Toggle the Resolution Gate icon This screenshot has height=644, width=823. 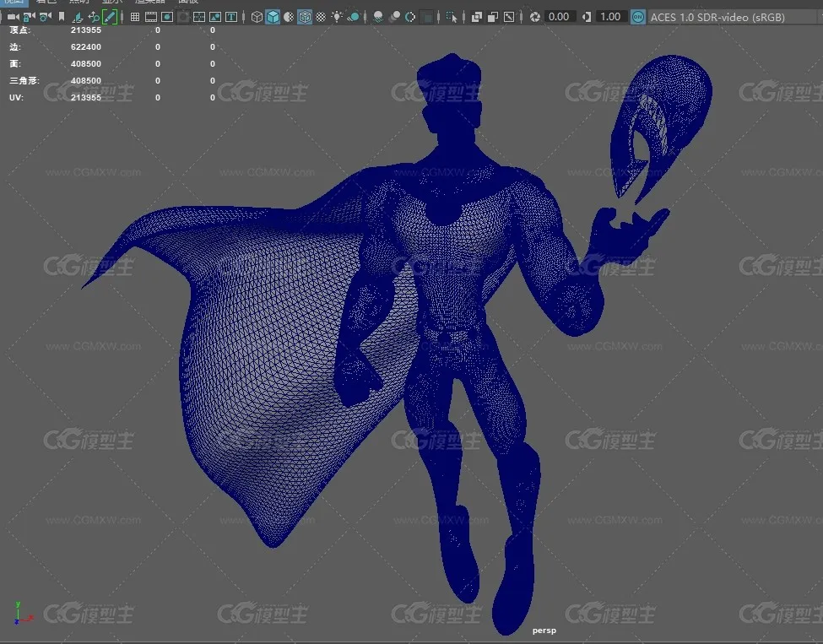click(167, 17)
